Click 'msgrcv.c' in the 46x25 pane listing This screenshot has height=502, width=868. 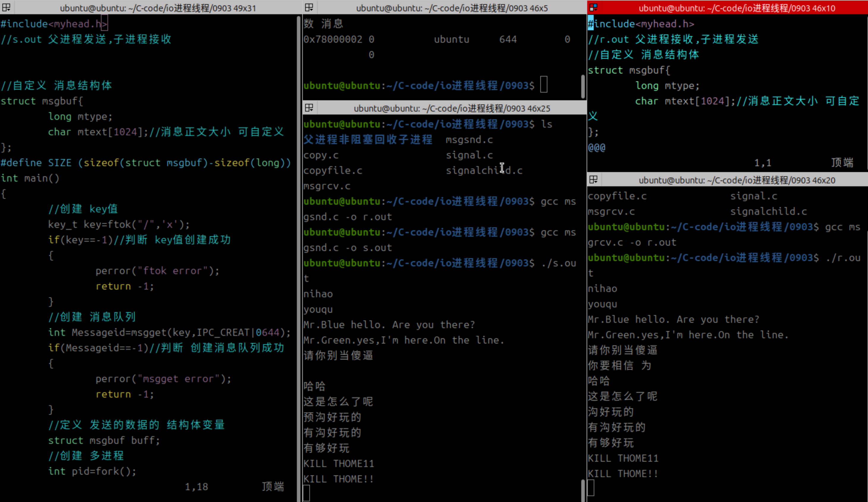pyautogui.click(x=327, y=186)
